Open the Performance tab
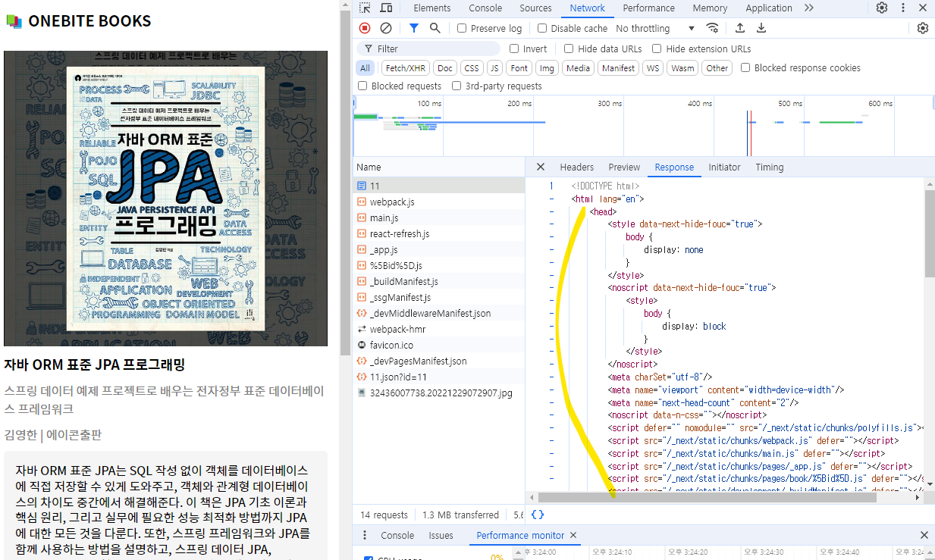935x560 pixels. click(x=649, y=8)
